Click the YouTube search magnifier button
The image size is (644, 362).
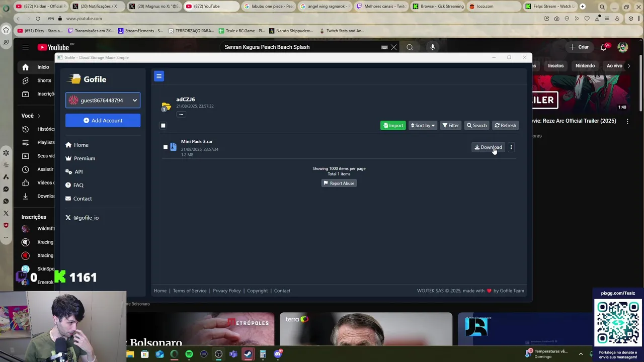point(410,47)
